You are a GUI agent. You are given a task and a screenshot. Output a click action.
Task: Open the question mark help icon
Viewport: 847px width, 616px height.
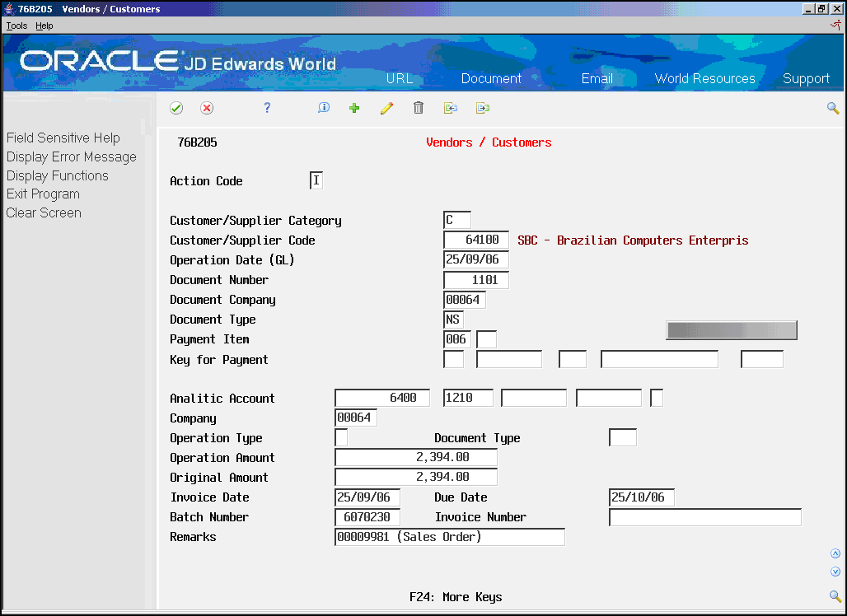(267, 108)
